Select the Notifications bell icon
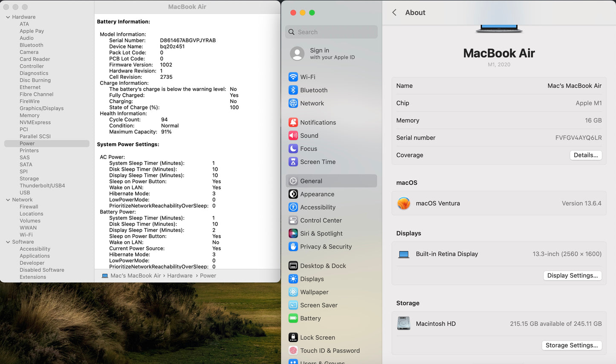The height and width of the screenshot is (364, 616). tap(293, 123)
